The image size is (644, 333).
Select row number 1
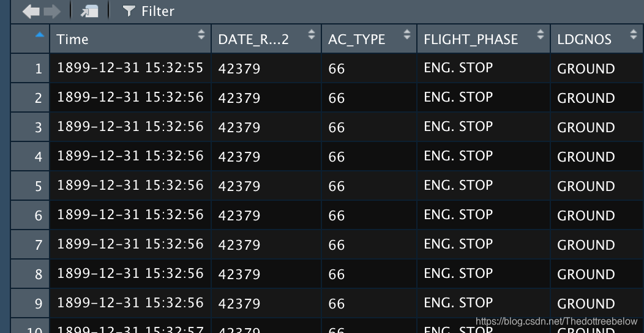pos(31,68)
